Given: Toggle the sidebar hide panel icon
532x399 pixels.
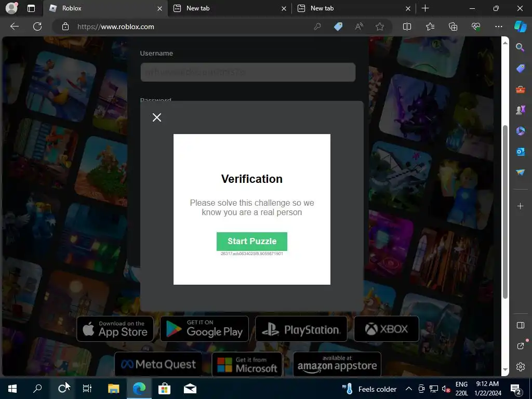Looking at the screenshot, I should tap(520, 325).
